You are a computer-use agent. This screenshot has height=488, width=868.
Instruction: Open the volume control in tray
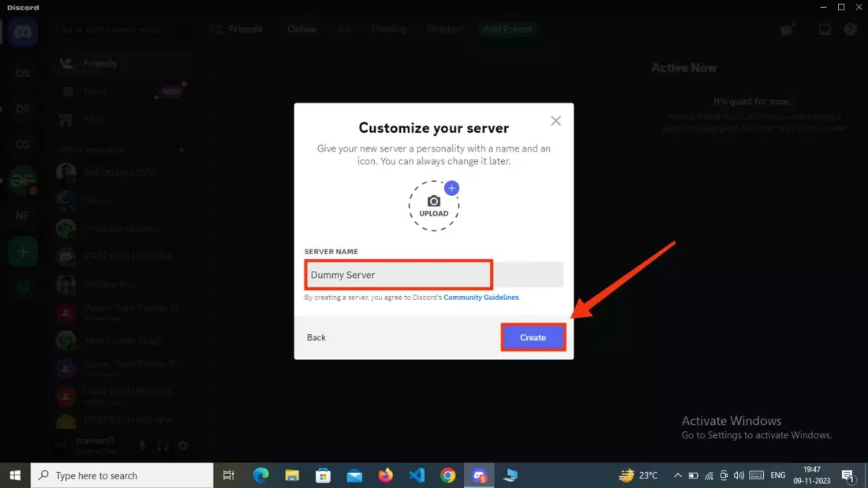tap(739, 475)
